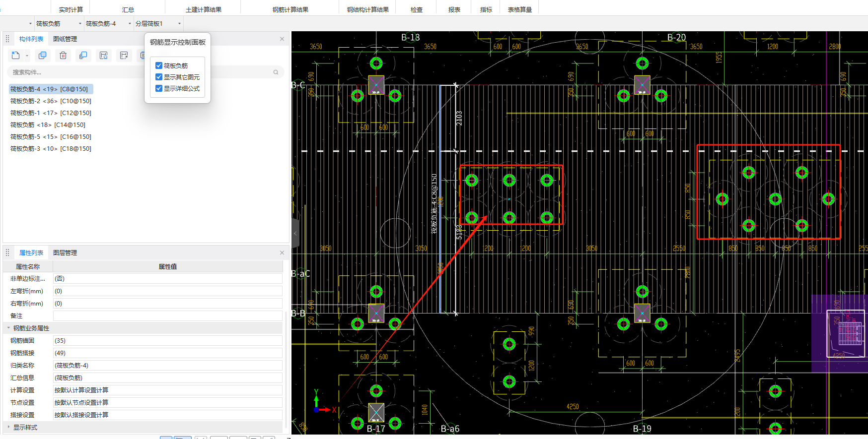Screen dimensions: 868x439
Task: Click the 计算设置 value 按默认计算设置计算
Action: point(168,390)
